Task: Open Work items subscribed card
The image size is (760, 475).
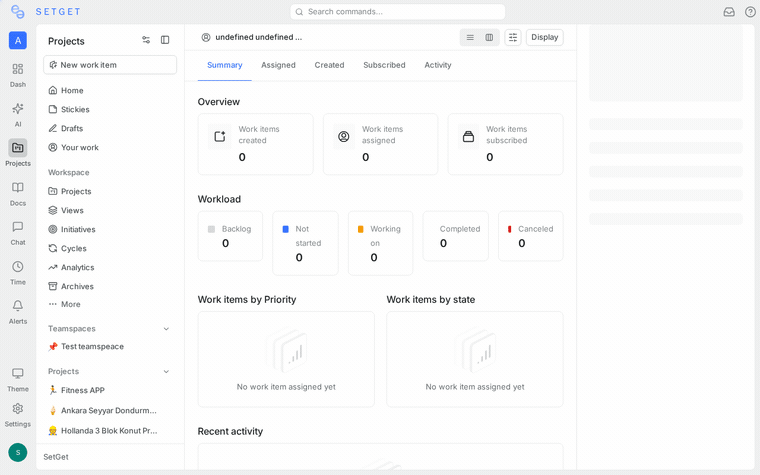Action: tap(506, 144)
